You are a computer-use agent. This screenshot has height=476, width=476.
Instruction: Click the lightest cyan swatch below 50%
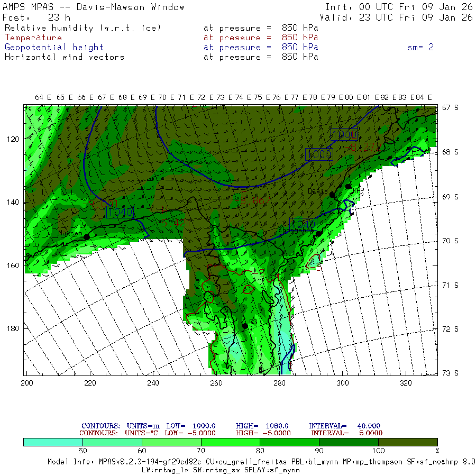click(x=53, y=442)
